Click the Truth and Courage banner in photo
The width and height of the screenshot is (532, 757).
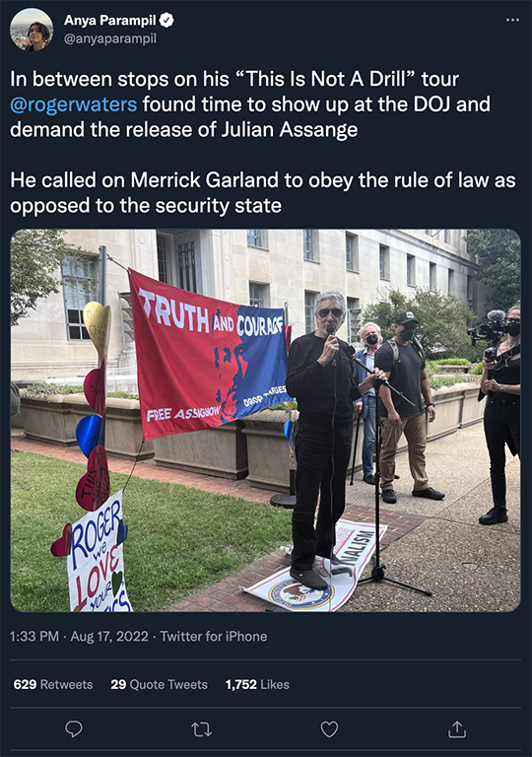tap(211, 354)
